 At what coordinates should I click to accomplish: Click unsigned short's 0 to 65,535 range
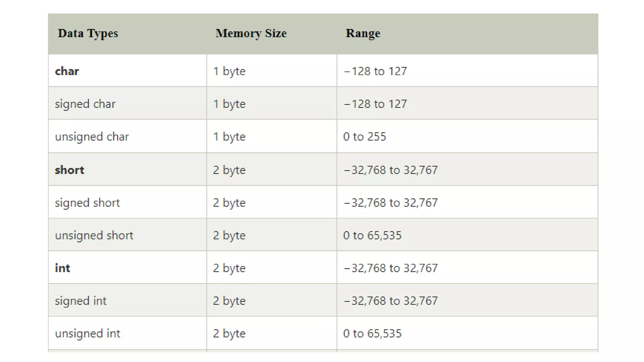tap(372, 235)
